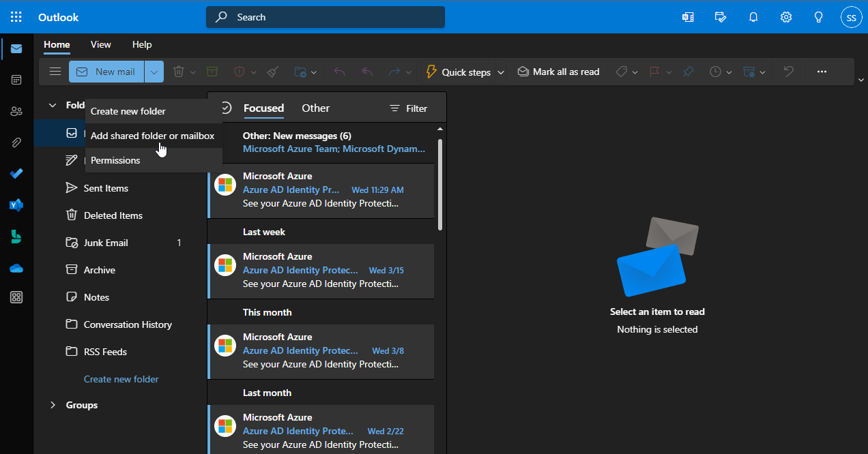Screen dimensions: 868x454
Task: Click the Search input box
Action: (325, 17)
